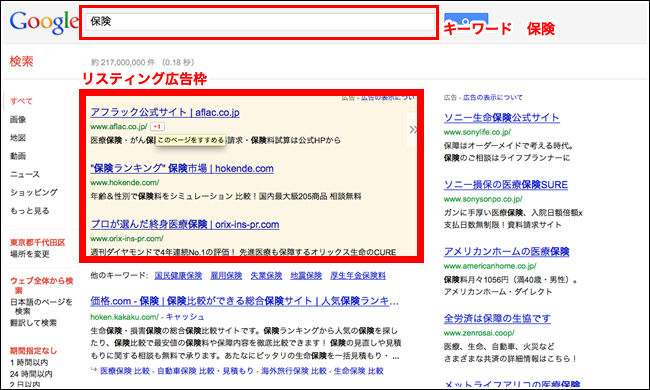This screenshot has height=390, width=650.
Task: Click www.americanhome.co.jp URL text
Action: pyautogui.click(x=490, y=266)
